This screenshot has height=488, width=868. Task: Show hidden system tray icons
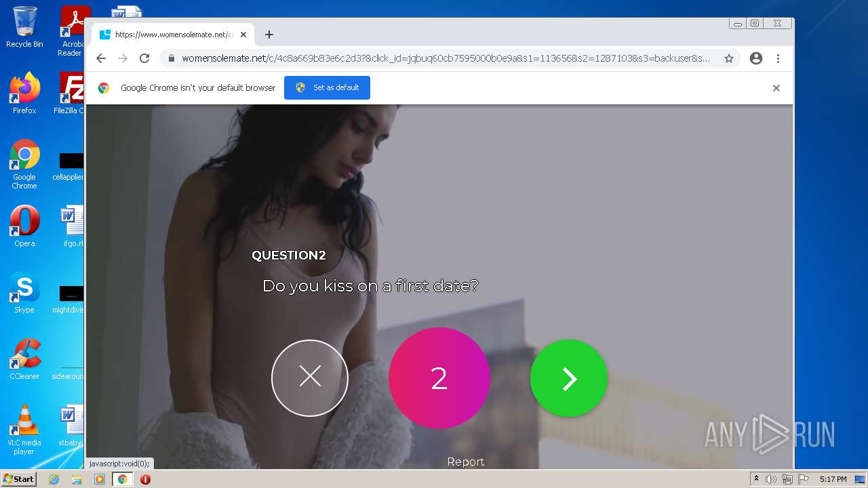pyautogui.click(x=756, y=479)
